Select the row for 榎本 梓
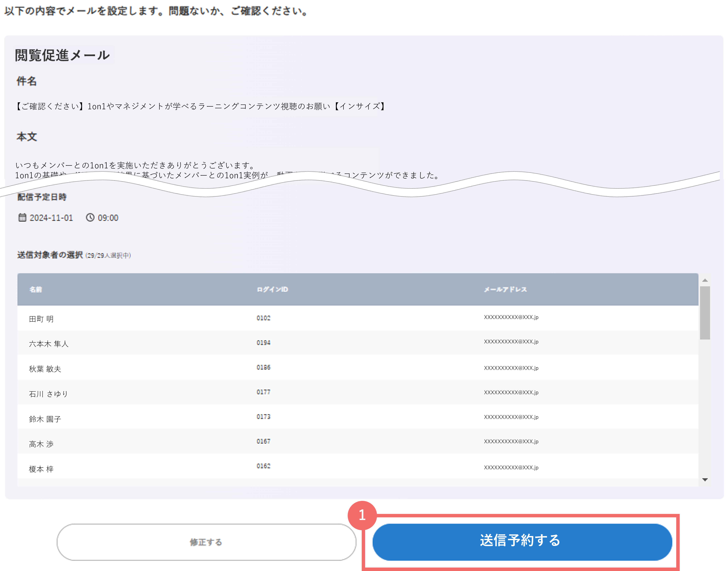 pyautogui.click(x=358, y=466)
